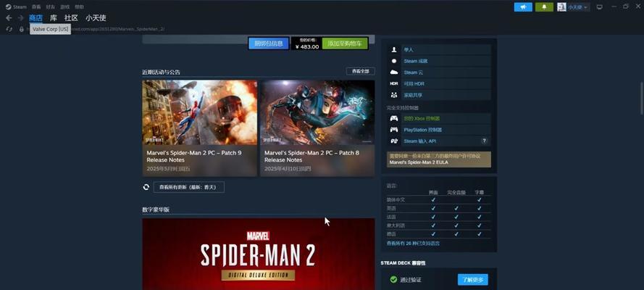Image resolution: width=644 pixels, height=290 pixels.
Task: Open the Steam menu
Action: click(20, 7)
